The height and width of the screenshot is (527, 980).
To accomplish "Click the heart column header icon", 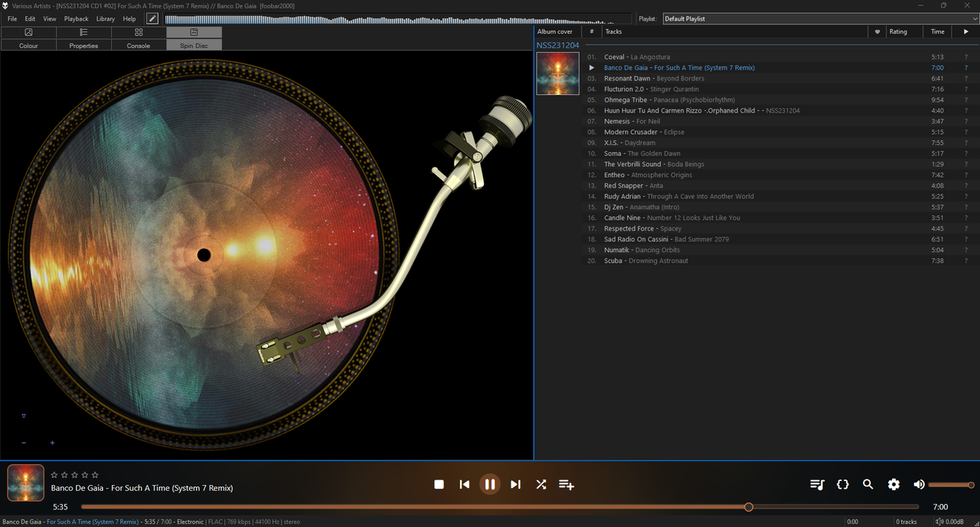I will click(x=877, y=31).
